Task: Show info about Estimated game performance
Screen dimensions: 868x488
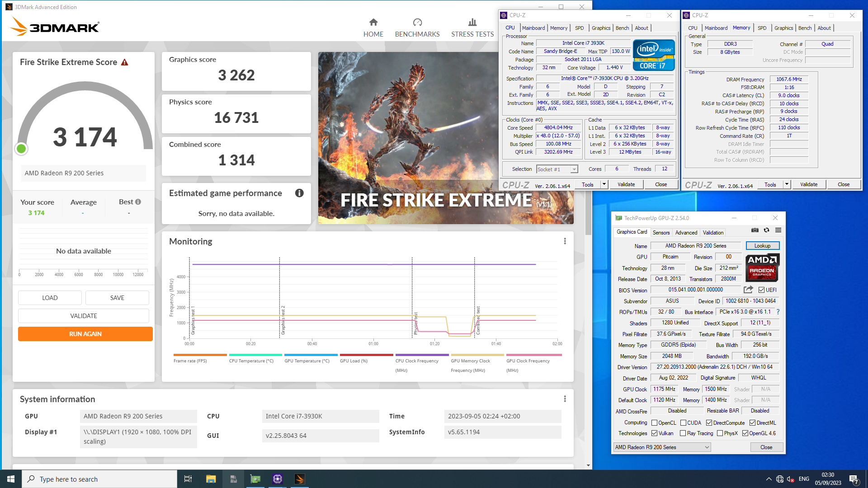Action: (x=299, y=193)
